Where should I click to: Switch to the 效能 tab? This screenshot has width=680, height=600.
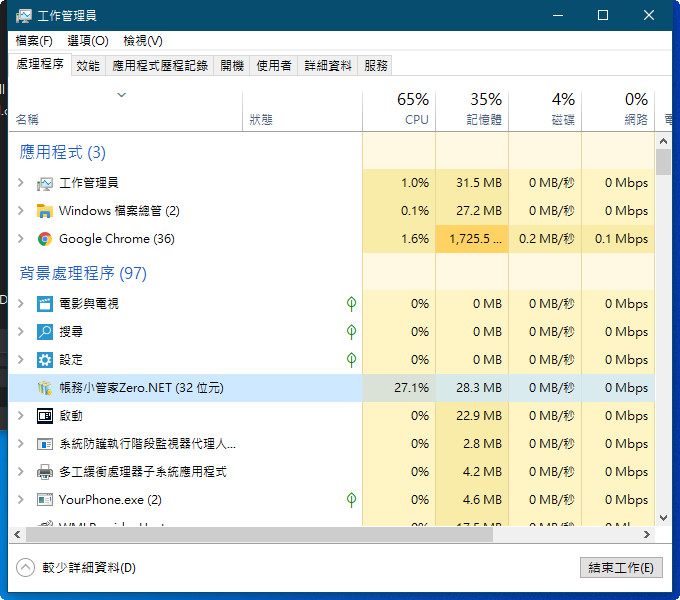pos(88,65)
